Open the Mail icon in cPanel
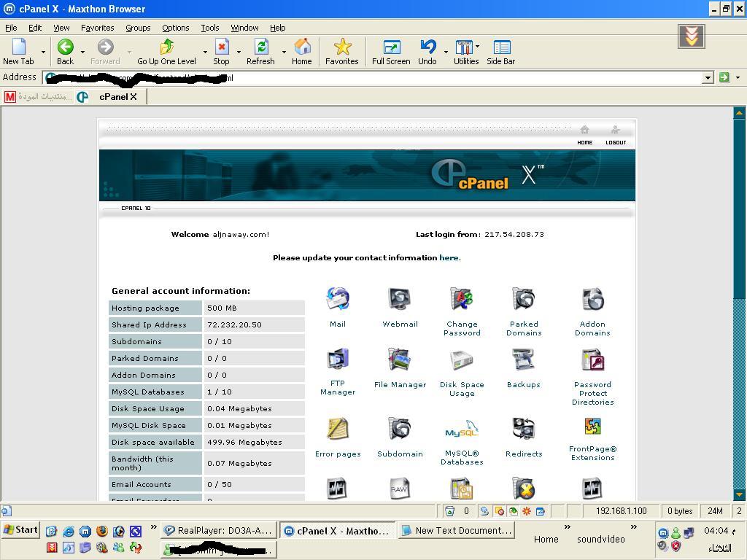747x560 pixels. [x=337, y=300]
